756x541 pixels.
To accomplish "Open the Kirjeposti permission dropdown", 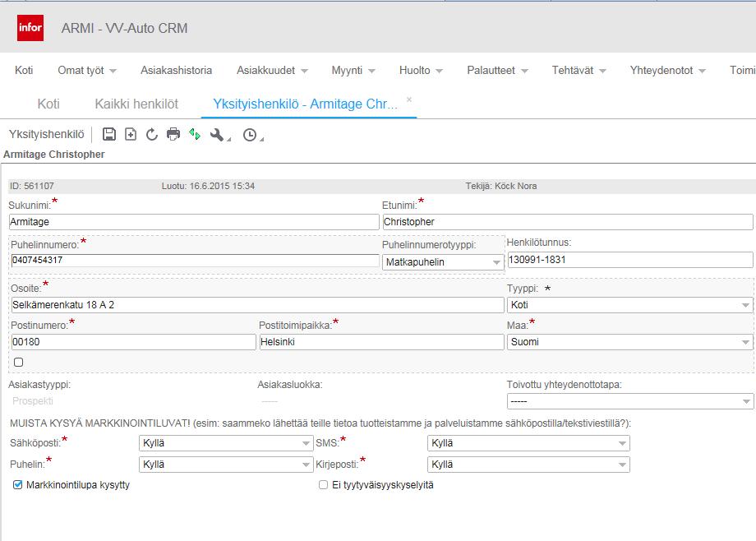I will click(528, 465).
